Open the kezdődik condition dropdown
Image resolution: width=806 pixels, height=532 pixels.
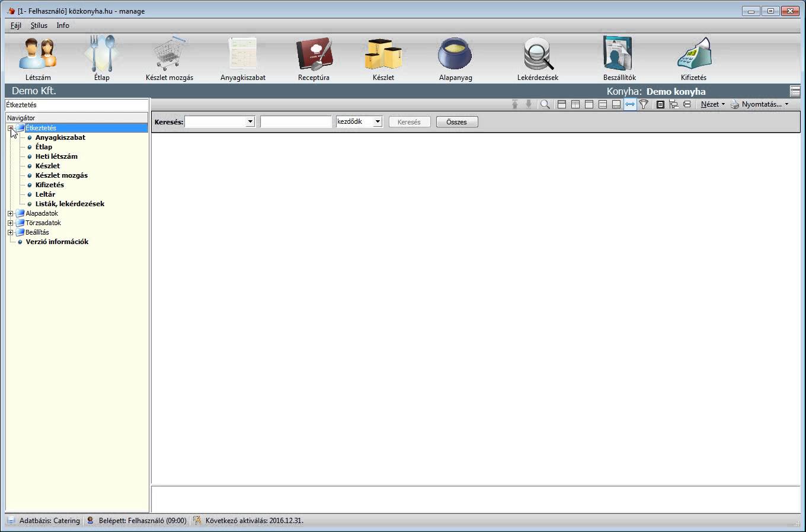377,121
